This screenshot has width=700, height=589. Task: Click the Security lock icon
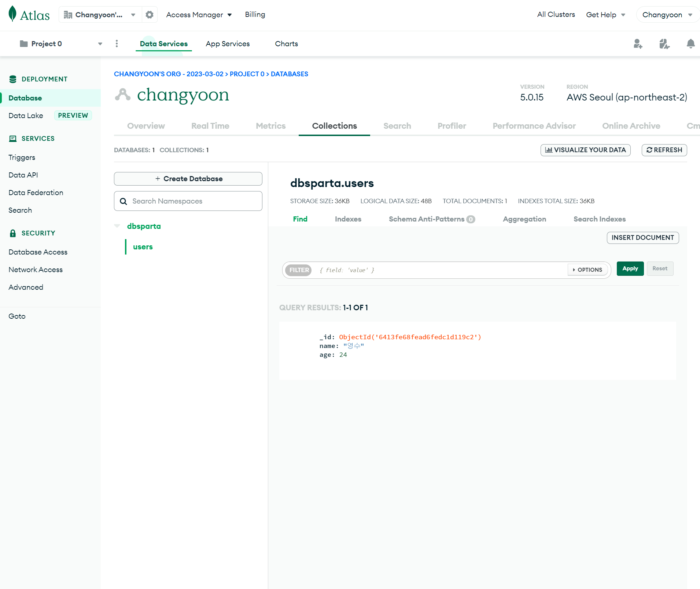[x=13, y=233]
